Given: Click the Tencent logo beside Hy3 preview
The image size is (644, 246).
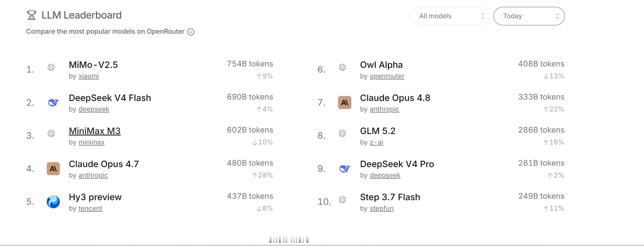Looking at the screenshot, I should (x=53, y=202).
